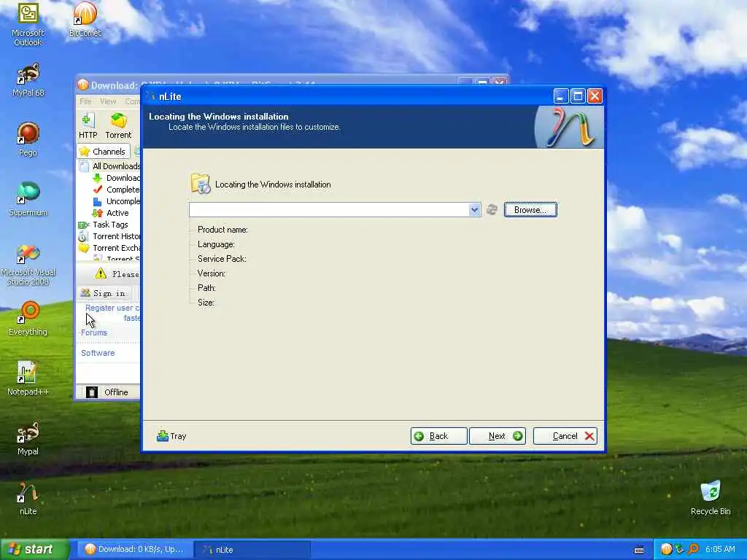Click refresh icon beside path dropdown
This screenshot has height=560, width=747.
click(492, 209)
